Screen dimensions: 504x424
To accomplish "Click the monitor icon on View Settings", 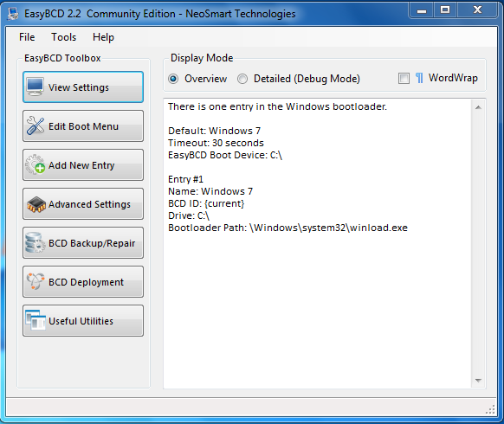I will [x=36, y=87].
